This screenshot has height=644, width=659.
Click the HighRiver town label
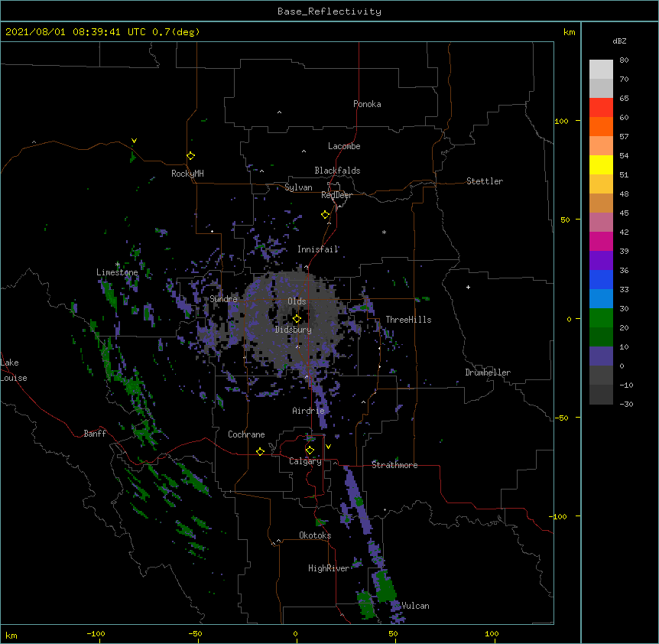coord(329,568)
